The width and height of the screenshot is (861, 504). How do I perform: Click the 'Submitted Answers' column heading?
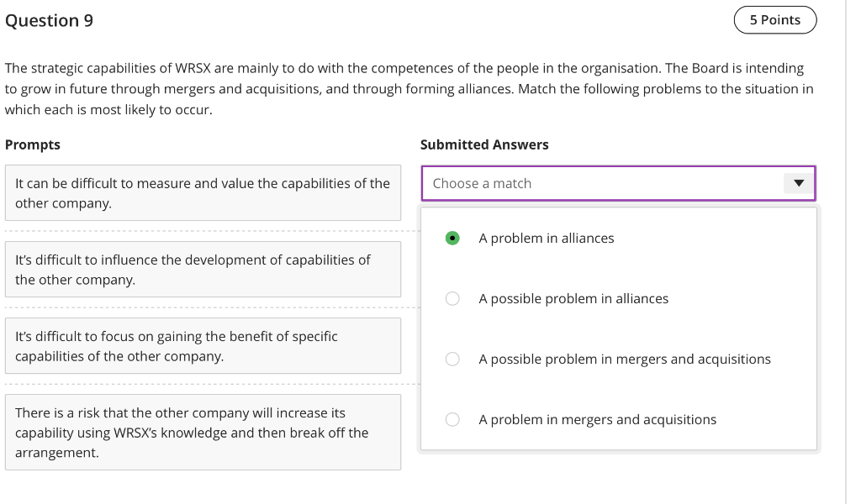(484, 144)
